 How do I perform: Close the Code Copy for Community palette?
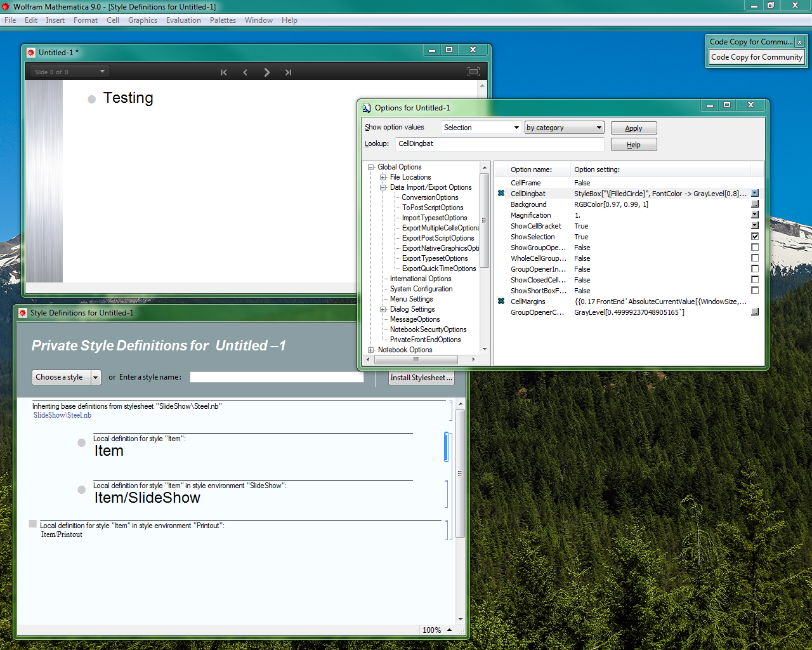(x=799, y=42)
